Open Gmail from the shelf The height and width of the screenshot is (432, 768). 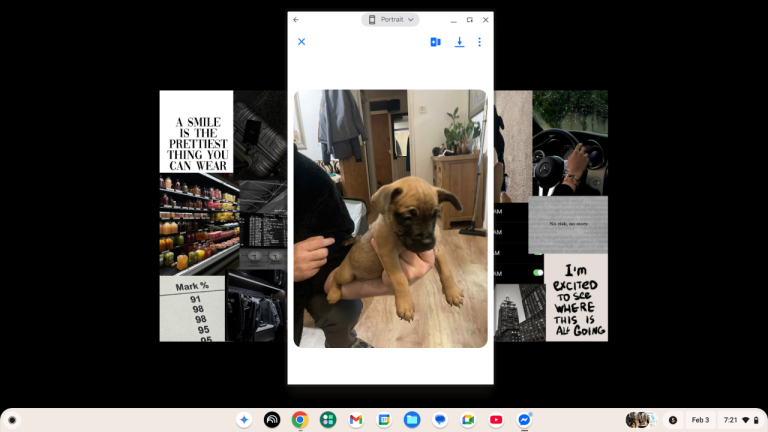click(355, 420)
